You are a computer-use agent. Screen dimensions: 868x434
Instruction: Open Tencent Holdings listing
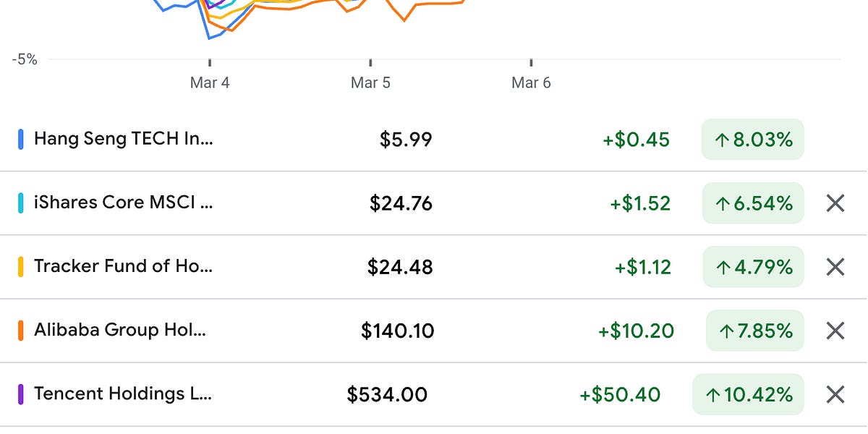pos(124,393)
